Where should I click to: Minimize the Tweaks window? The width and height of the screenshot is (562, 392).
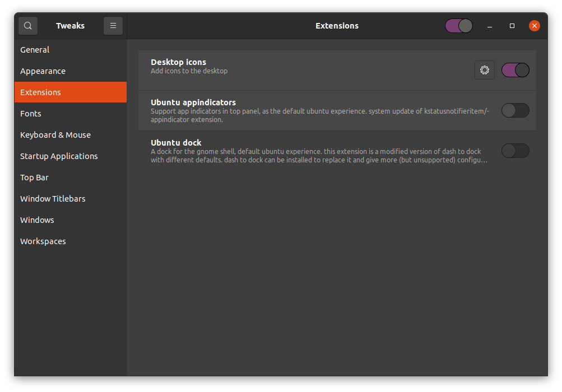coord(490,26)
